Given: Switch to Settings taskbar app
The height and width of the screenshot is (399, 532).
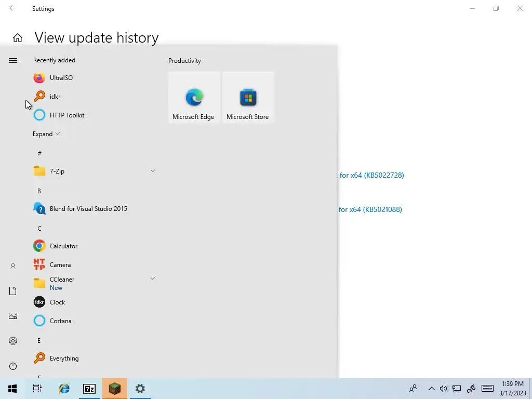Looking at the screenshot, I should click(140, 389).
